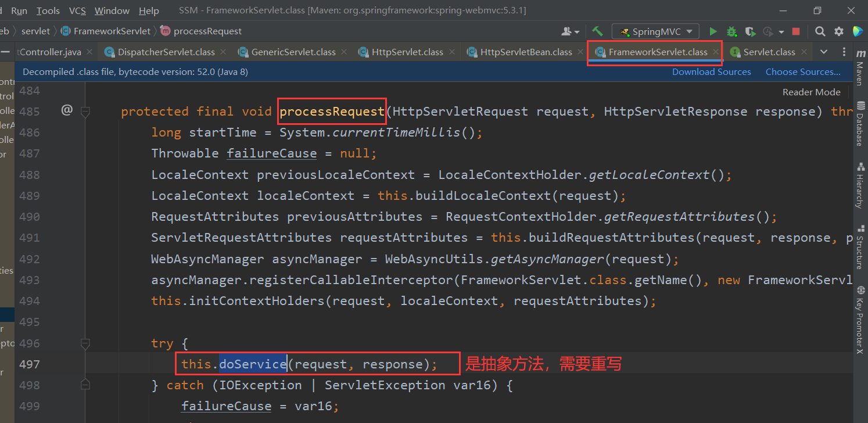Close the GenericServlet.class tab
The image size is (868, 423).
pyautogui.click(x=345, y=52)
